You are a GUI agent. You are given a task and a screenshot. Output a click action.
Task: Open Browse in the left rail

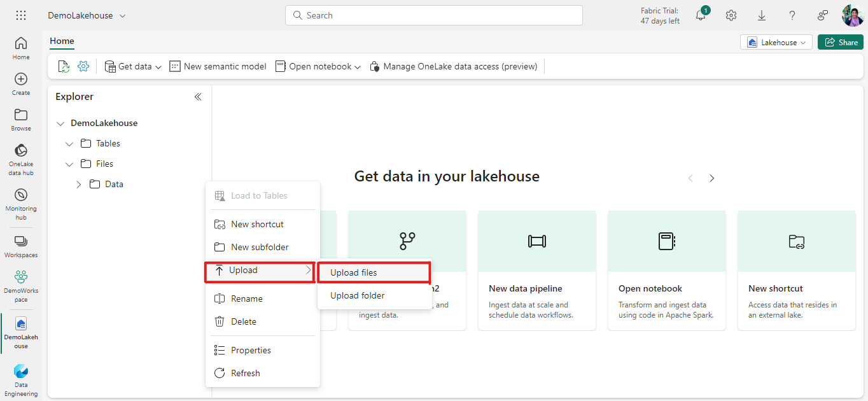(21, 120)
